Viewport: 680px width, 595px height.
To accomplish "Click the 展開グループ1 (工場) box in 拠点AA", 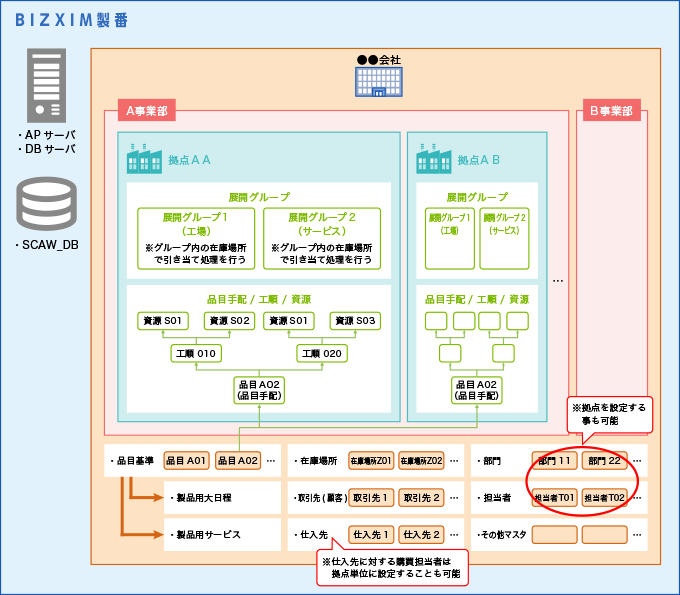I will point(196,238).
